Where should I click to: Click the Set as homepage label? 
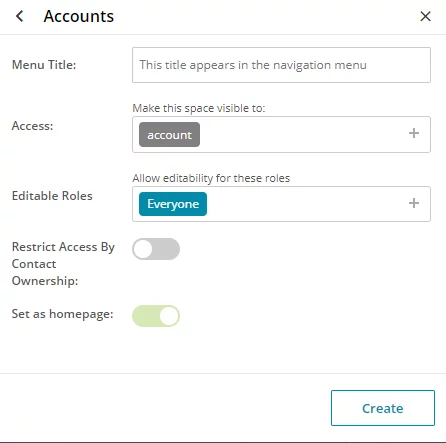tap(62, 314)
